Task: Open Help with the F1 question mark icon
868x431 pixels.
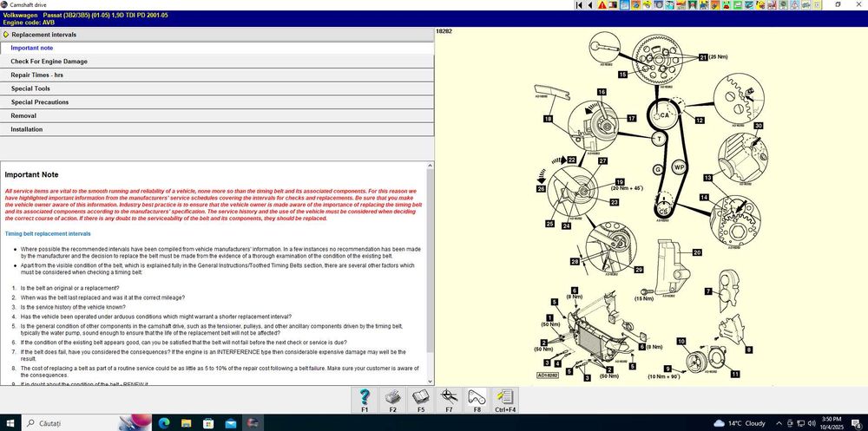Action: [365, 400]
